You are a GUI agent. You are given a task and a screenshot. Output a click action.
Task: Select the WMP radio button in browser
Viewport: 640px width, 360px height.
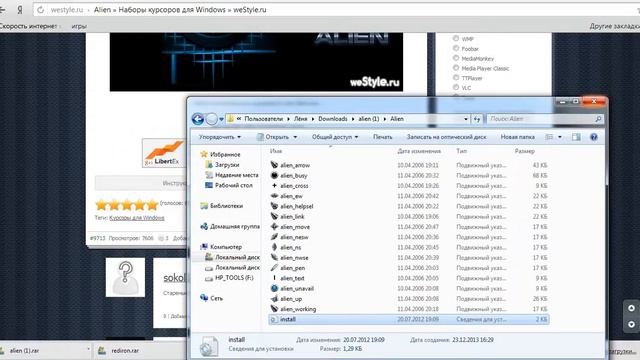pyautogui.click(x=456, y=38)
